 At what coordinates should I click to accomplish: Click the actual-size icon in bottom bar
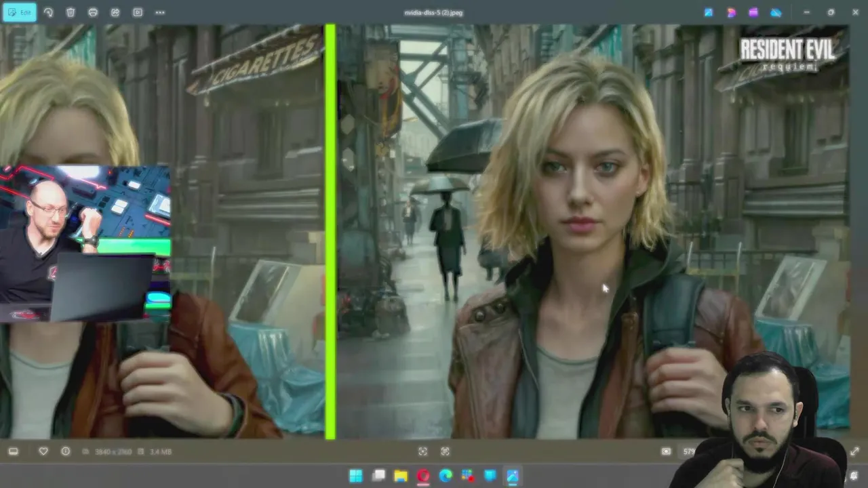click(446, 451)
